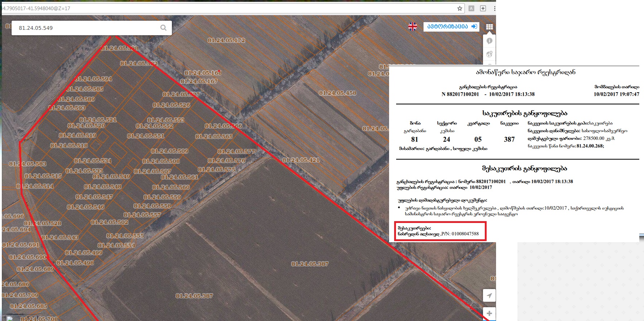Select map parcel label 81.24.05.499
This screenshot has width=644, height=321.
84,253
